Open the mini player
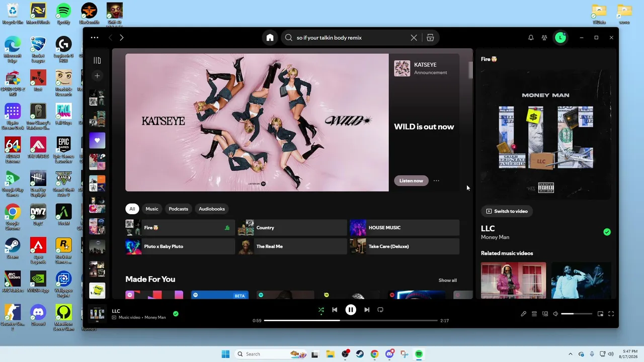644x362 pixels. coord(600,314)
